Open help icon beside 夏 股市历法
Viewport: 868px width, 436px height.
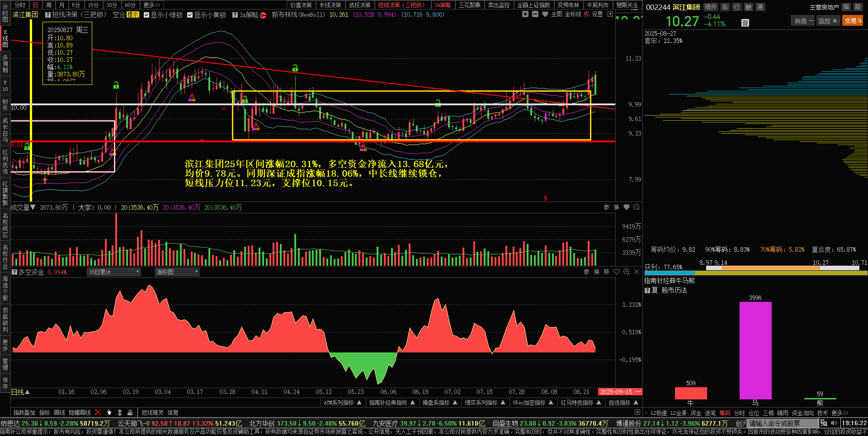tap(647, 290)
